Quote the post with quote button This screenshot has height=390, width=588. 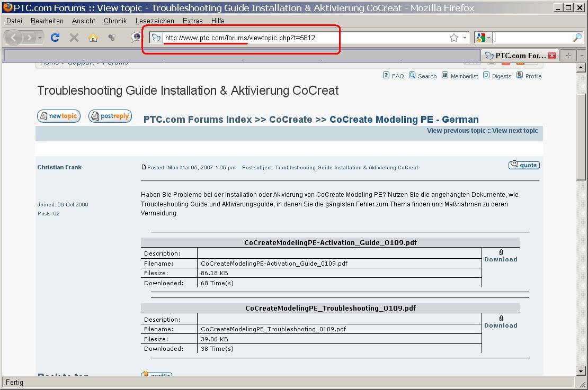point(524,165)
